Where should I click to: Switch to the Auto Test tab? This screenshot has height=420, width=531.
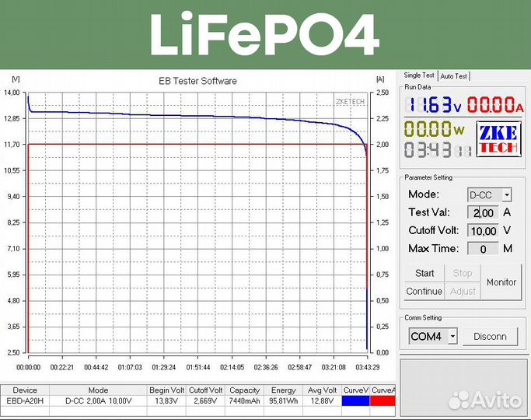[x=454, y=76]
